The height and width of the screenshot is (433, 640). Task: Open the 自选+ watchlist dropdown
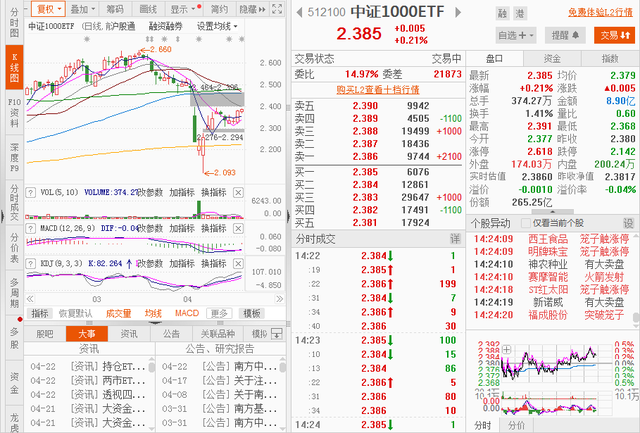point(516,36)
